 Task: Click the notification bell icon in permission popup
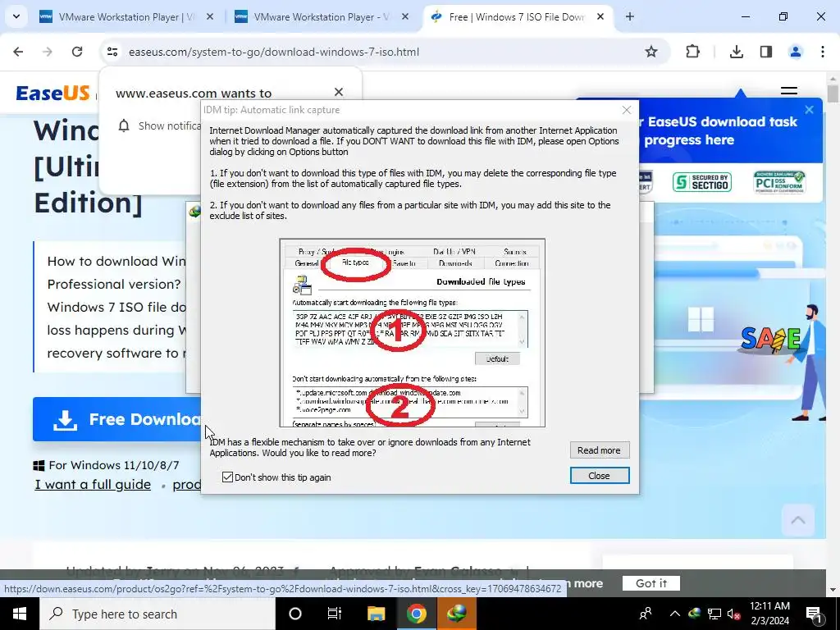124,126
